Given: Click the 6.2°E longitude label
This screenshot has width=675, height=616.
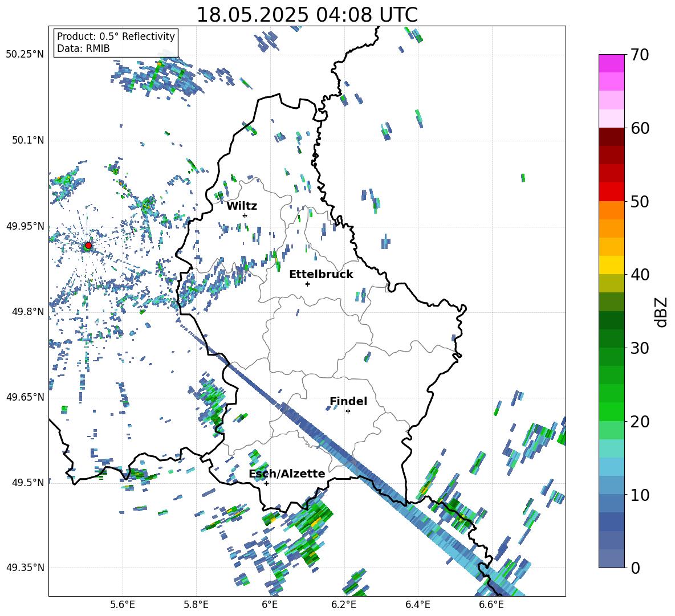Looking at the screenshot, I should 344,605.
